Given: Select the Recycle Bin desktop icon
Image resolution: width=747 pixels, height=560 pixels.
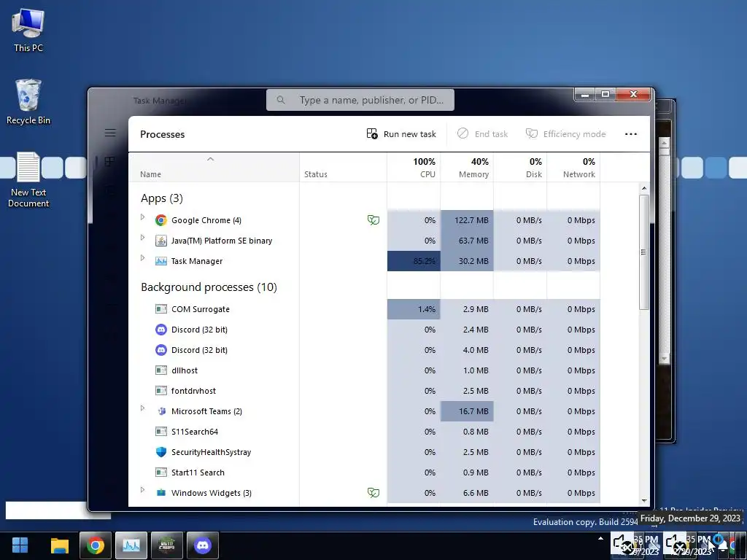Looking at the screenshot, I should [28, 102].
